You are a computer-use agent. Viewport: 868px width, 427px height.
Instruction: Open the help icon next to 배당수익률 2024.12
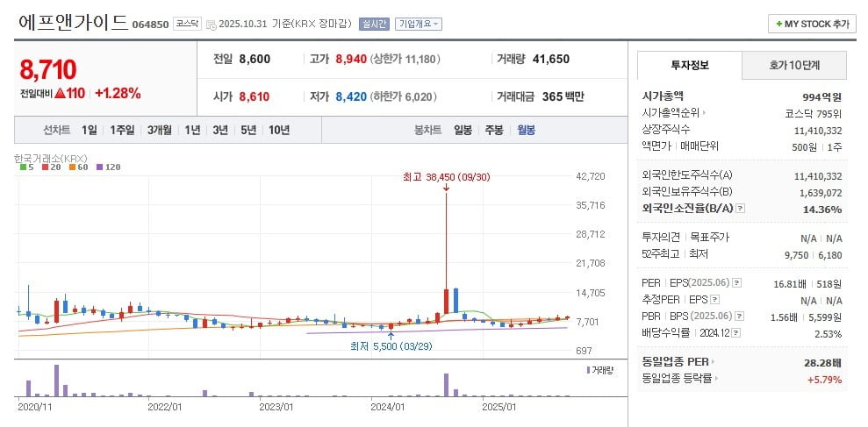[x=735, y=333]
